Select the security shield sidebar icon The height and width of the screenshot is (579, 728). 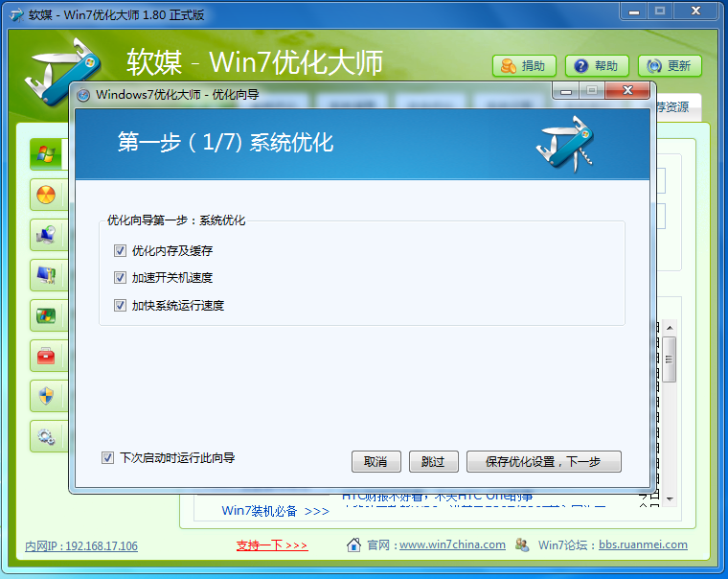[46, 396]
